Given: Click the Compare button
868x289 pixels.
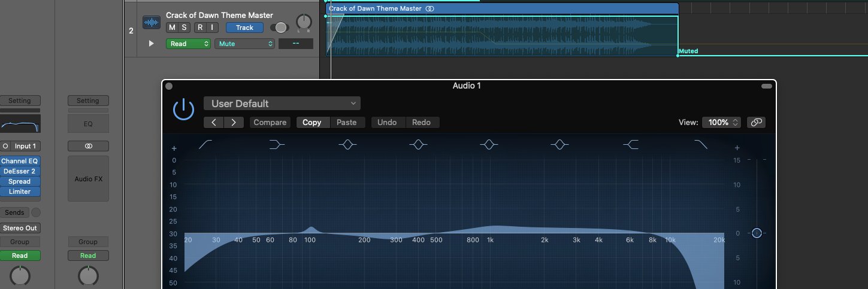Looking at the screenshot, I should pos(270,122).
